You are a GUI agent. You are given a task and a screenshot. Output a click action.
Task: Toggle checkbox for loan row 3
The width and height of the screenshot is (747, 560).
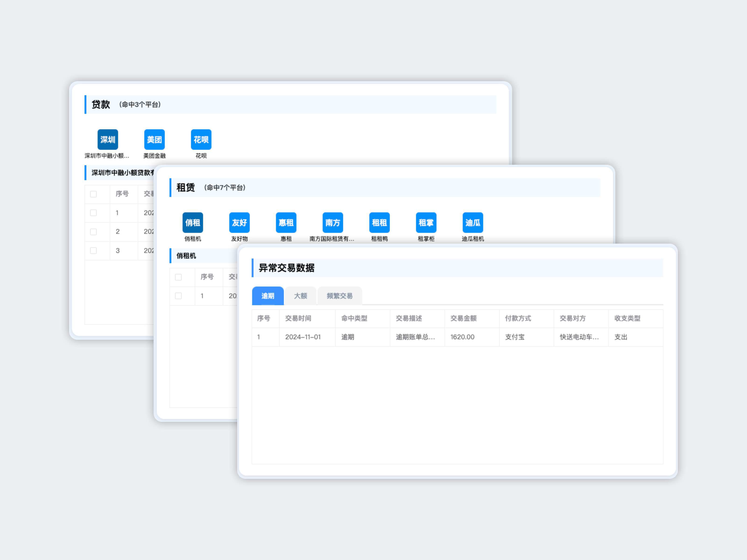click(94, 251)
